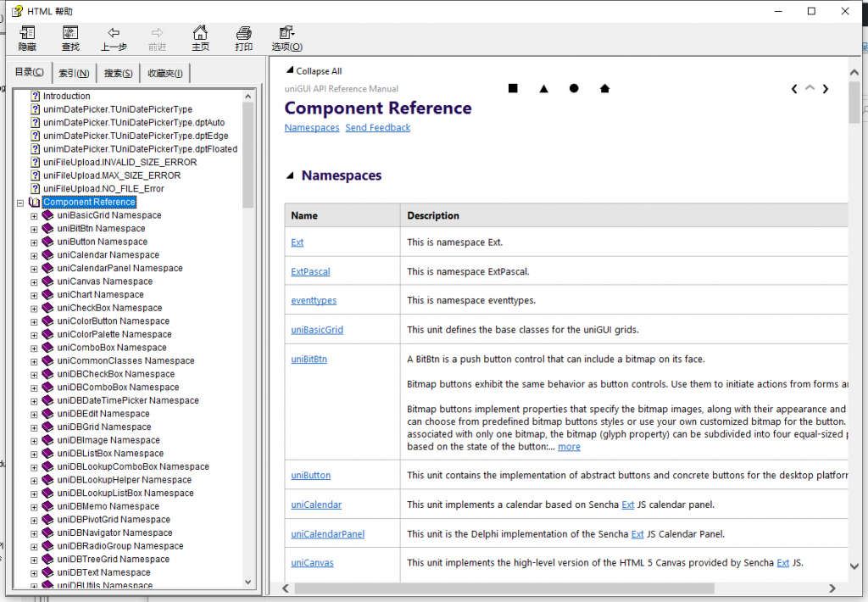
Task: Select uniChart Namespace in the tree
Action: [100, 295]
